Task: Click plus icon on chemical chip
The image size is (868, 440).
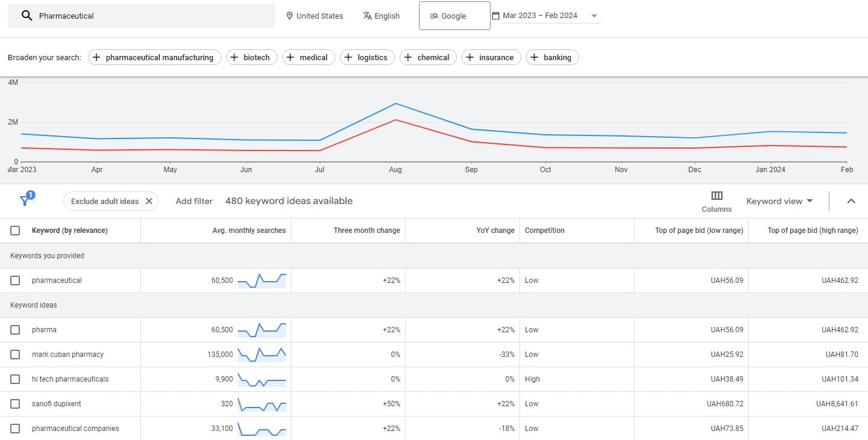Action: pos(408,57)
